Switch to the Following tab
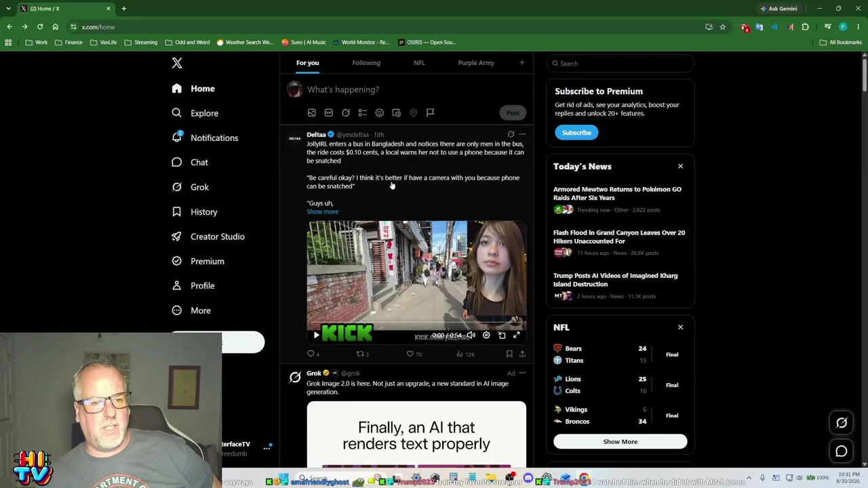 pyautogui.click(x=366, y=63)
